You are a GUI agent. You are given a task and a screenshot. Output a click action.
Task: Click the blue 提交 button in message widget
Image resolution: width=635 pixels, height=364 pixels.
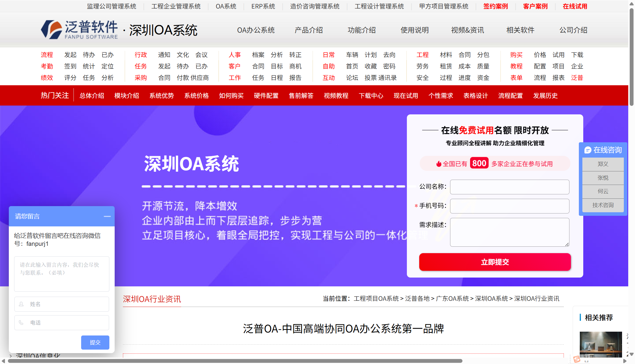point(95,342)
